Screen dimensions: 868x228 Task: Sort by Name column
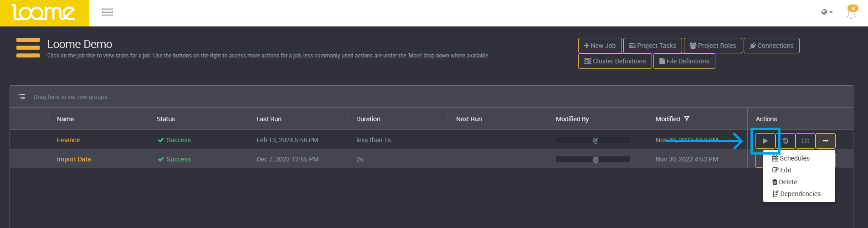tap(65, 119)
